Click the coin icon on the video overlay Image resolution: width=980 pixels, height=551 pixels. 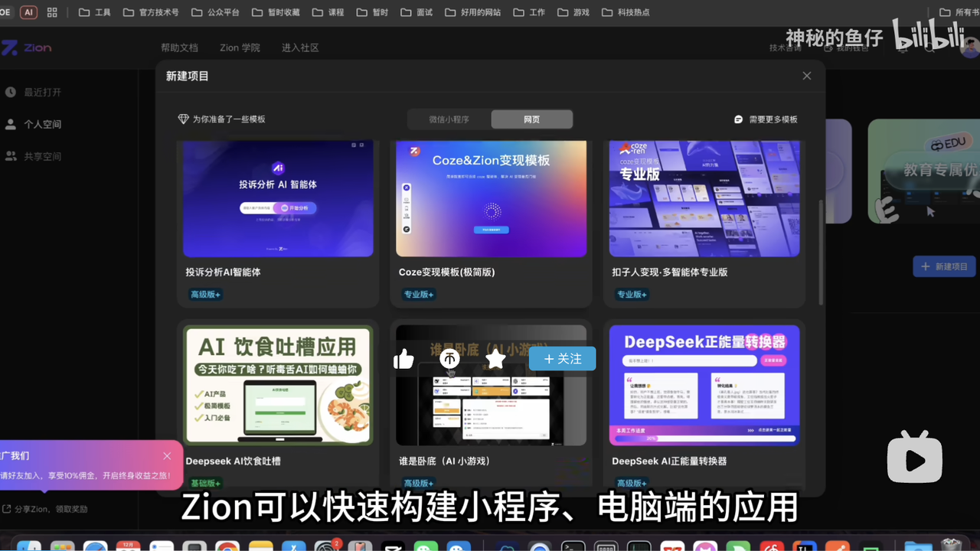(x=449, y=358)
